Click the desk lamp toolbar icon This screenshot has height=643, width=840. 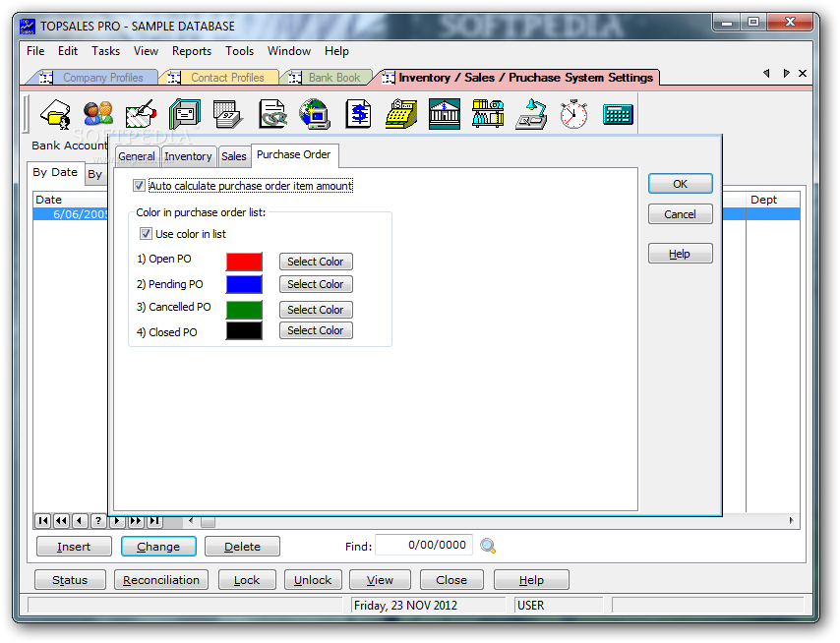[531, 114]
